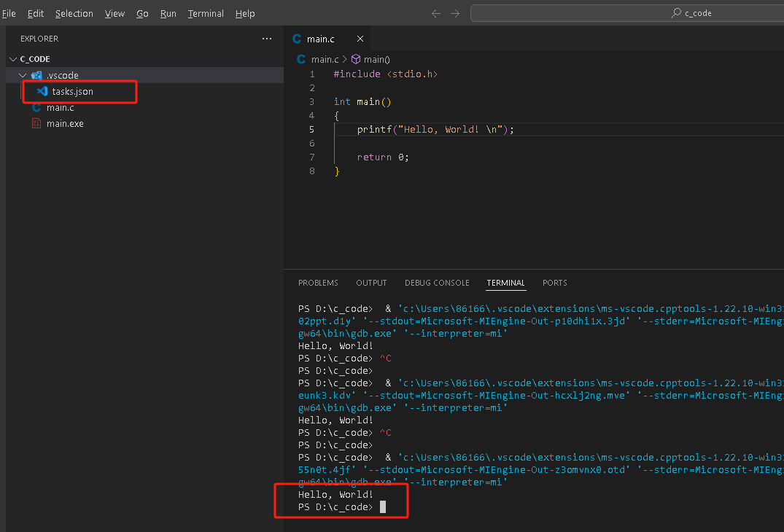Collapse the C_CODE root folder
The width and height of the screenshot is (784, 532).
pos(13,59)
